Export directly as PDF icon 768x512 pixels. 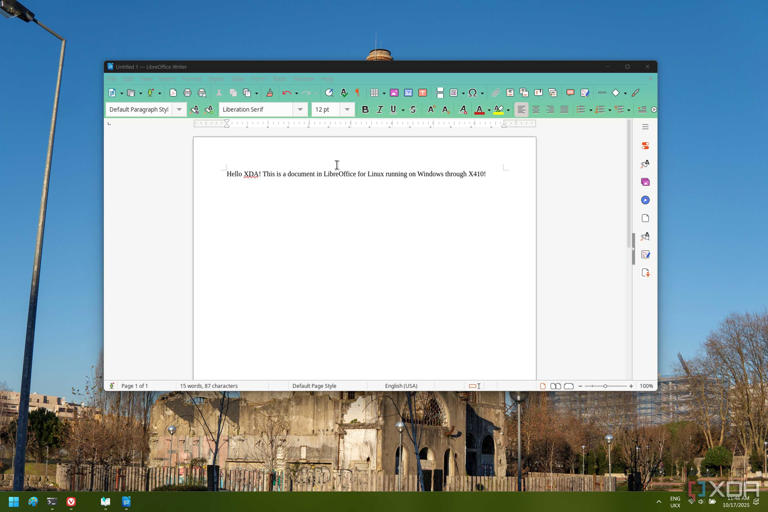(x=173, y=93)
